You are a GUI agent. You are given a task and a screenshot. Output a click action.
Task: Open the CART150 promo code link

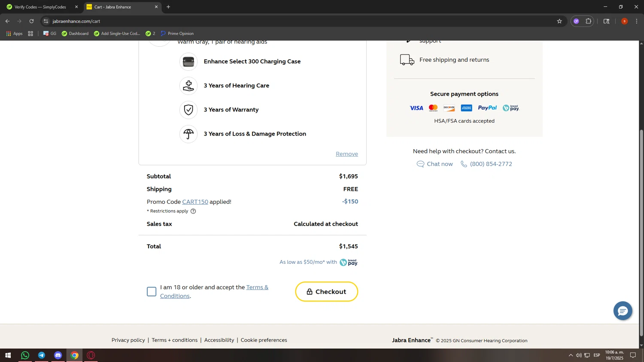(x=195, y=202)
